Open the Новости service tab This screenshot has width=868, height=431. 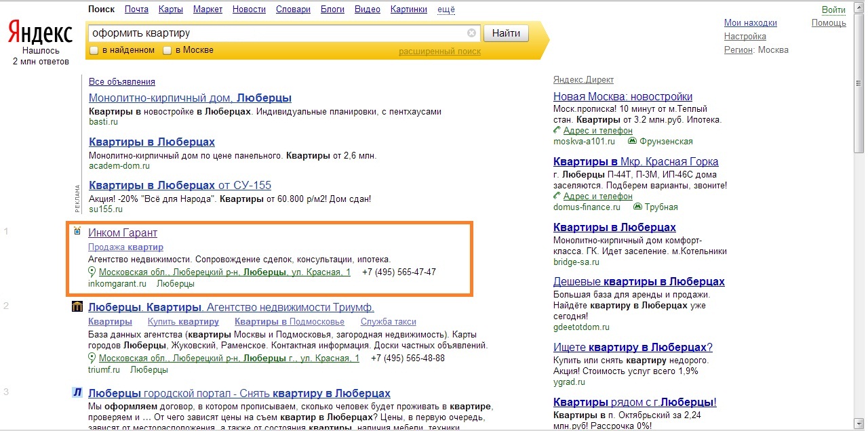tap(249, 9)
